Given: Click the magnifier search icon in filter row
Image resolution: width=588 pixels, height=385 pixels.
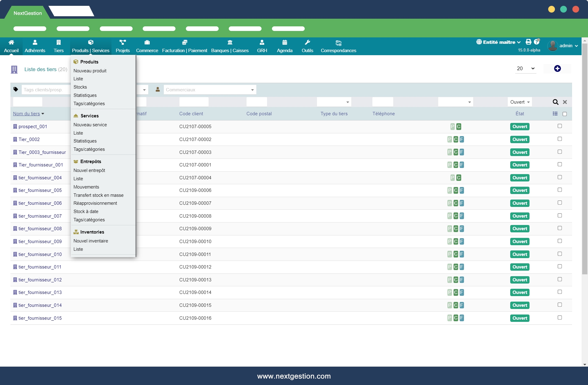Looking at the screenshot, I should (555, 102).
